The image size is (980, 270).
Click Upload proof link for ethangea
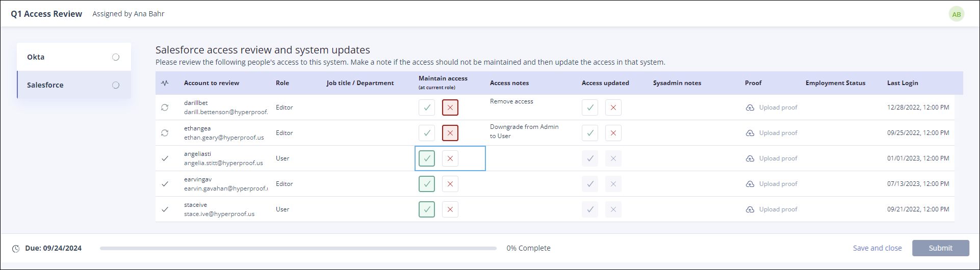pyautogui.click(x=778, y=133)
